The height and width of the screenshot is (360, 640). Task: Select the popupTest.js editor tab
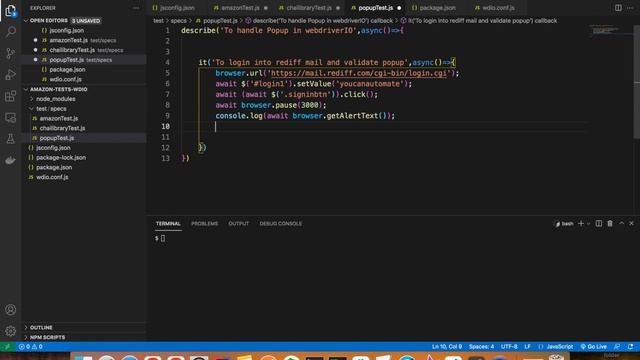(x=376, y=8)
